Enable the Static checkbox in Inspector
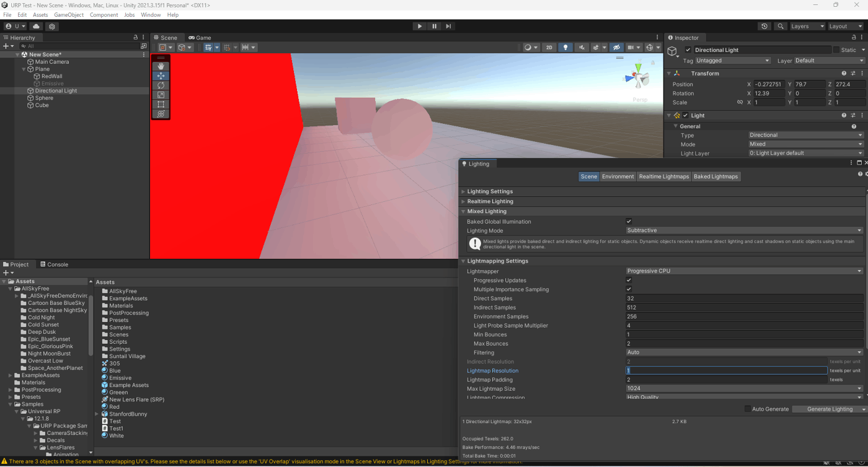The image size is (868, 467). coord(836,50)
